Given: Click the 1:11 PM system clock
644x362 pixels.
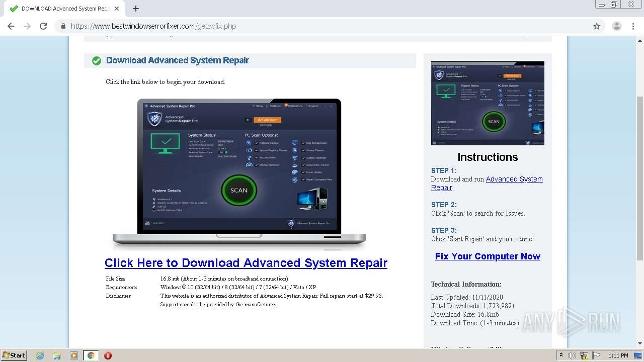Looking at the screenshot, I should point(618,355).
